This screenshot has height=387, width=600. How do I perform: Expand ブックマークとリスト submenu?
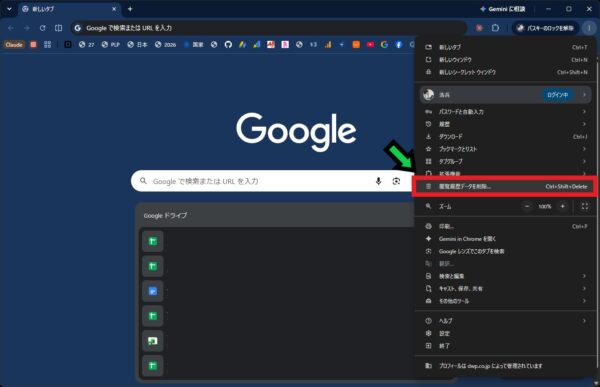[x=506, y=149]
